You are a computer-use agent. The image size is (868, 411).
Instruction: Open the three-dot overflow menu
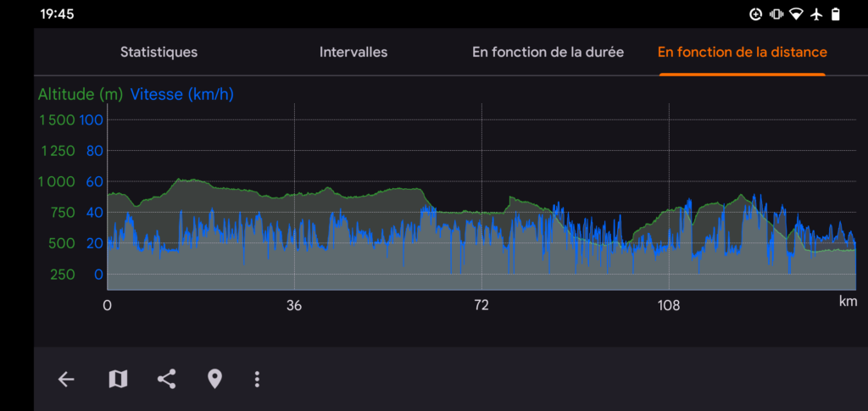pos(257,379)
